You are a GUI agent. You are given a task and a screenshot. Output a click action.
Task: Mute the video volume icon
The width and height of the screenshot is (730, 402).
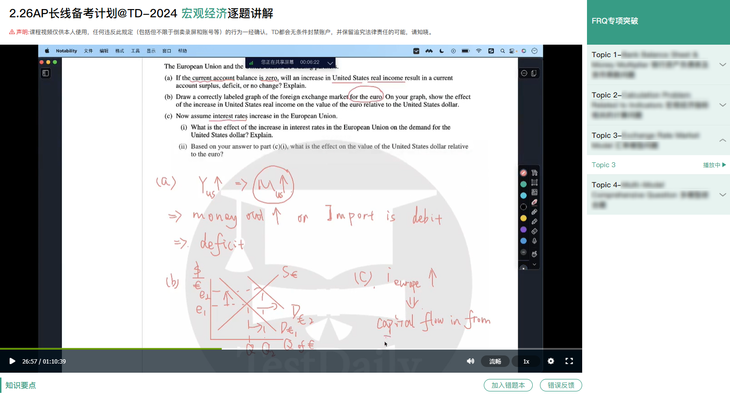click(x=470, y=361)
